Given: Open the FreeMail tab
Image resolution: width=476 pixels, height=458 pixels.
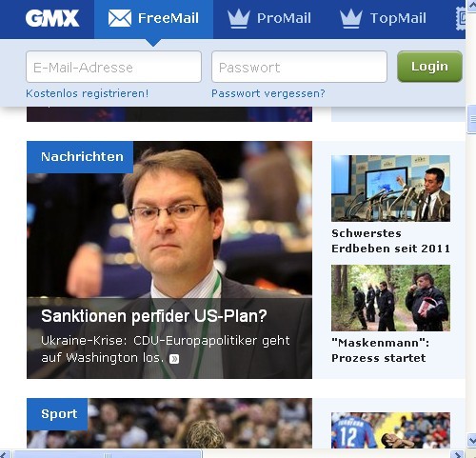Looking at the screenshot, I should (153, 19).
